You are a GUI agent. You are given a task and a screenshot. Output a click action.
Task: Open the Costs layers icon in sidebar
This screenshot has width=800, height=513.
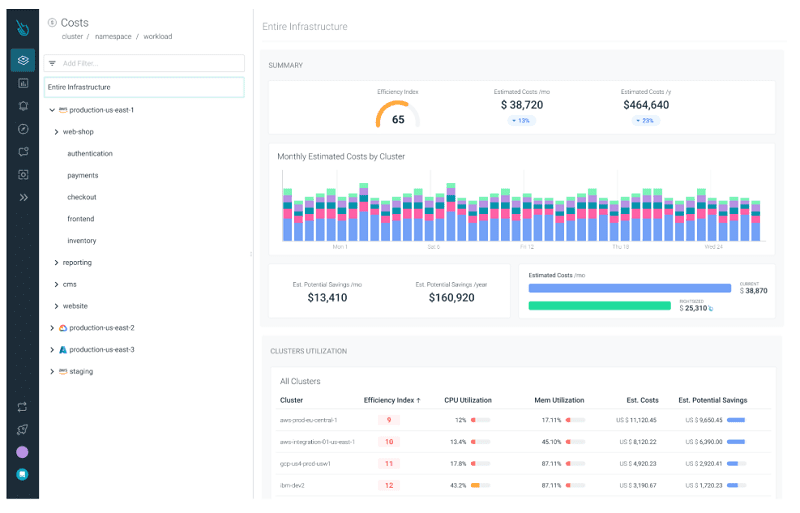tap(23, 60)
